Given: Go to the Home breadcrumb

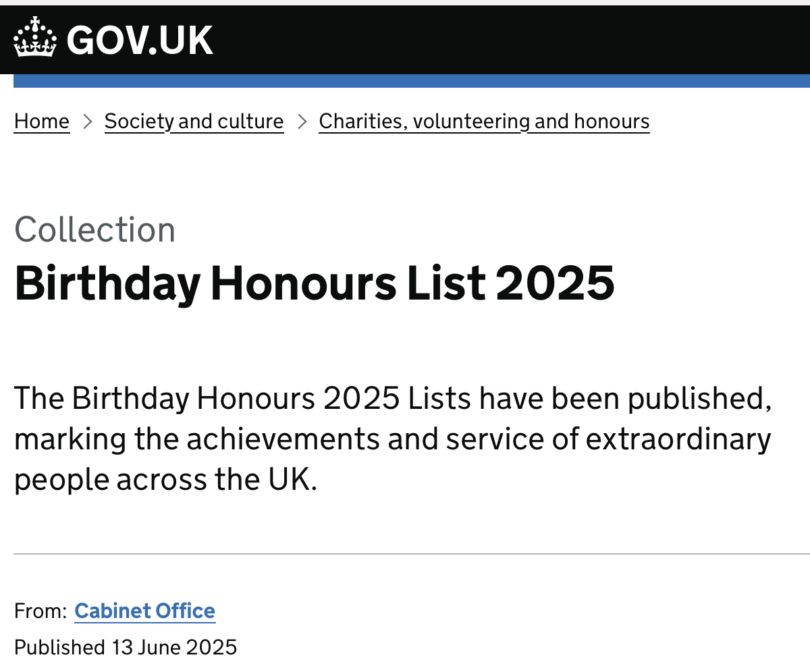Looking at the screenshot, I should tap(42, 121).
